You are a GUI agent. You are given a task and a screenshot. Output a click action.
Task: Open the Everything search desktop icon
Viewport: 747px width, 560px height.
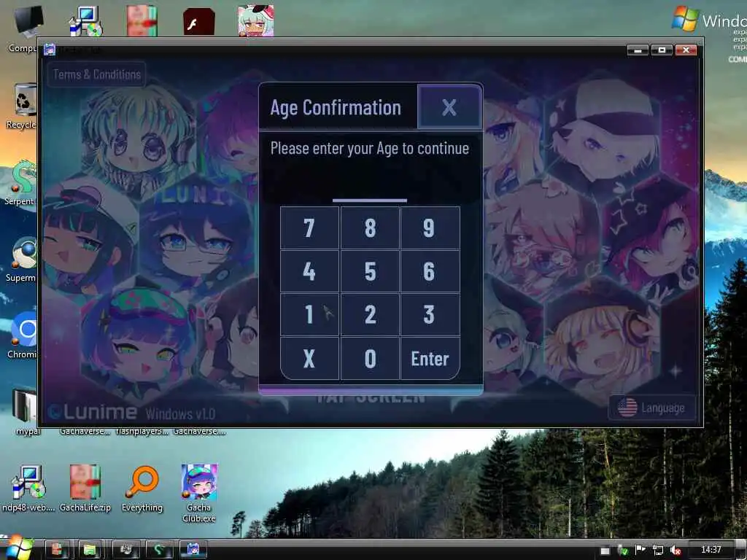[x=142, y=489]
